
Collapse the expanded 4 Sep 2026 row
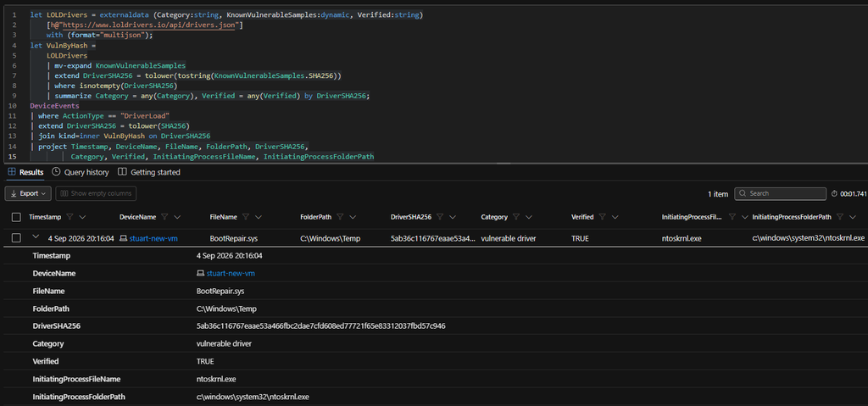36,237
